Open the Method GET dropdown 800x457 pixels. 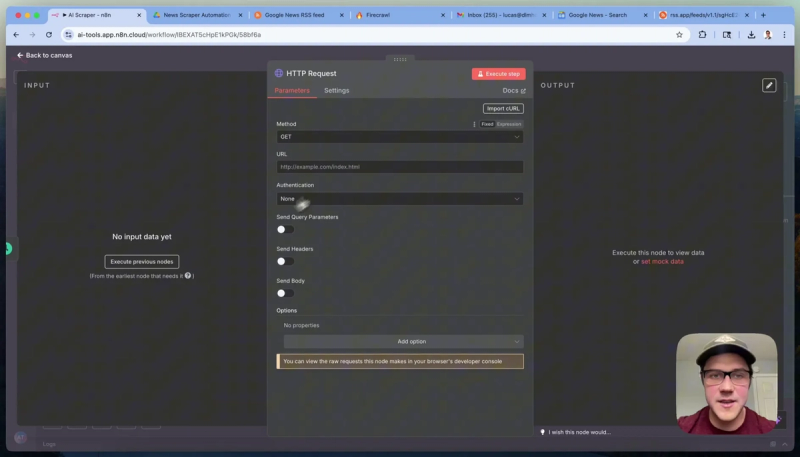pos(399,137)
